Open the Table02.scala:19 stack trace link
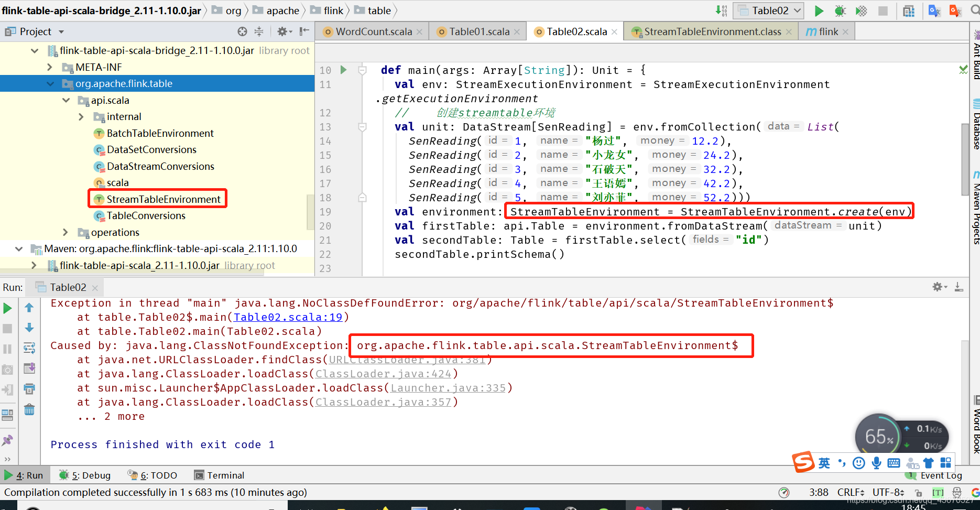 coord(288,317)
